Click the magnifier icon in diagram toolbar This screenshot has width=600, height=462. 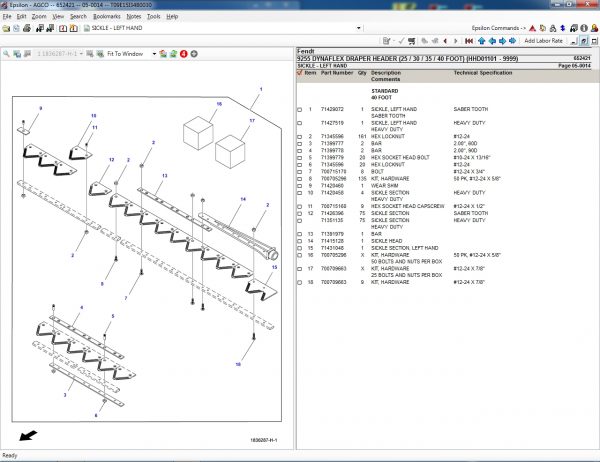pos(7,54)
